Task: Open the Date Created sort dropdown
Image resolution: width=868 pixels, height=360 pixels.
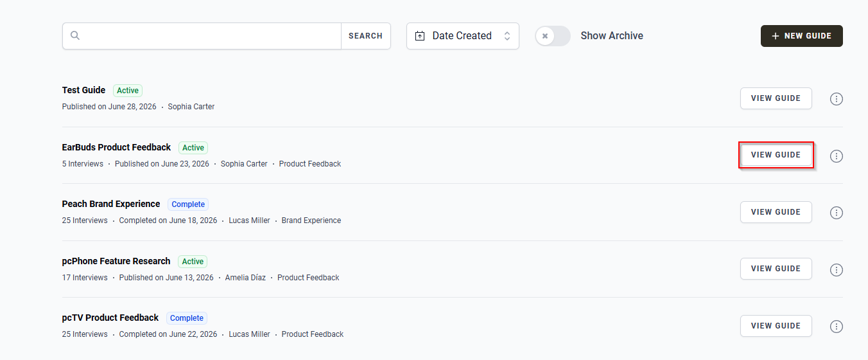Action: point(463,36)
